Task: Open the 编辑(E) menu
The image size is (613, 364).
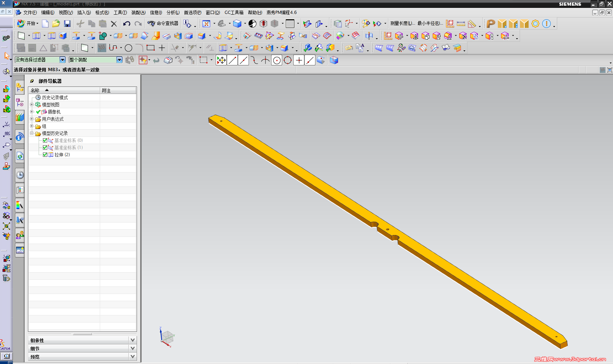Action: click(x=48, y=13)
